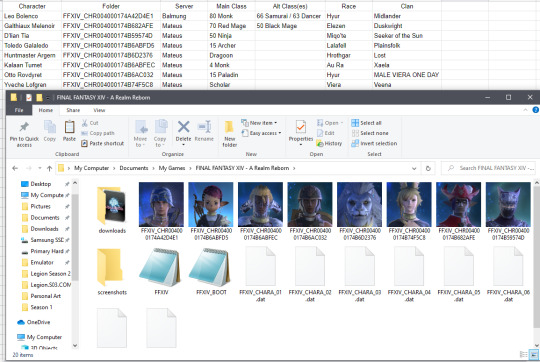The height and width of the screenshot is (362, 540).
Task: Click Invert selection in ribbon
Action: coord(374,143)
